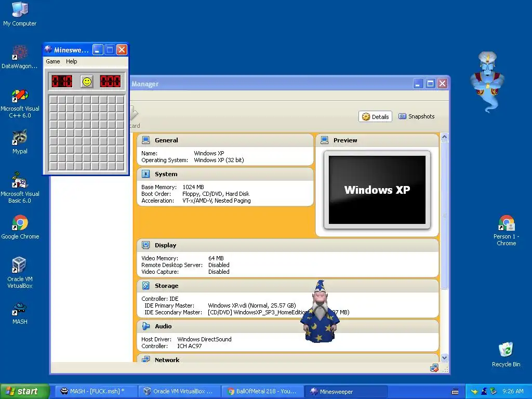Image resolution: width=532 pixels, height=399 pixels.
Task: Click the Network section icon
Action: click(146, 360)
